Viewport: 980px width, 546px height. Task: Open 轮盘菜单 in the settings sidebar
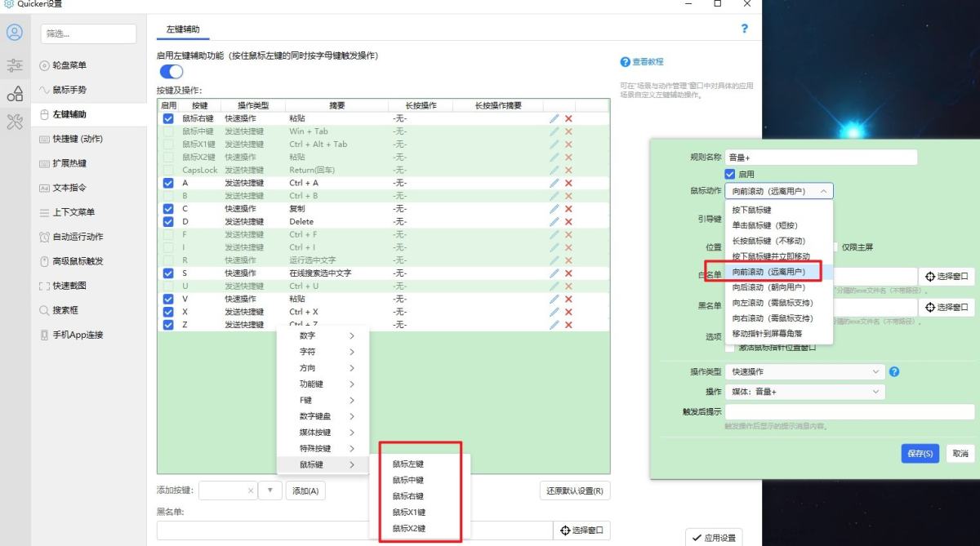click(90, 65)
